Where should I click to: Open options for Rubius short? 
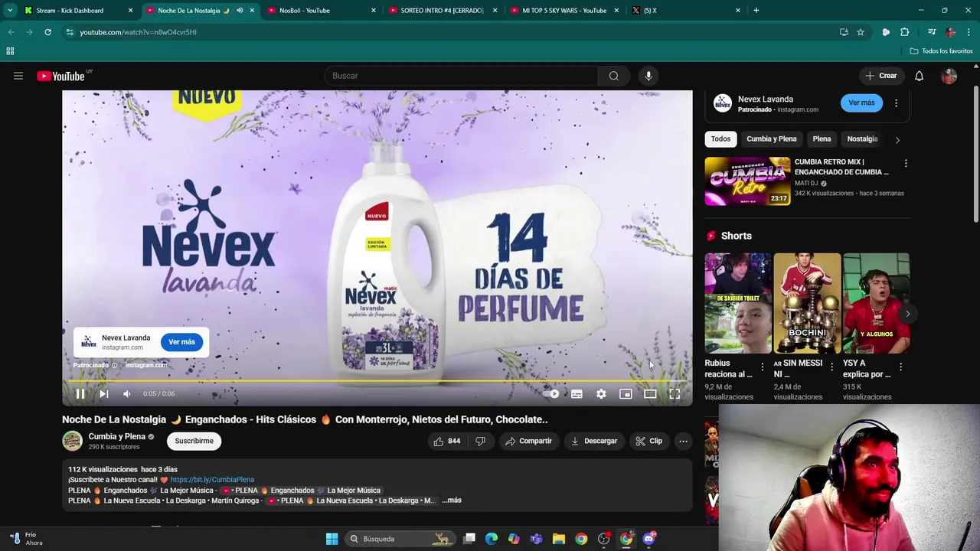point(763,367)
